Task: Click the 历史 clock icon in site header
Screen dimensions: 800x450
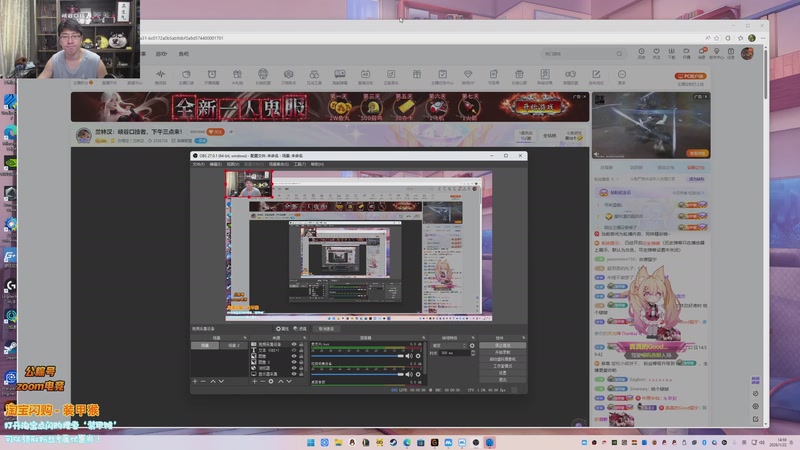Action: [641, 52]
